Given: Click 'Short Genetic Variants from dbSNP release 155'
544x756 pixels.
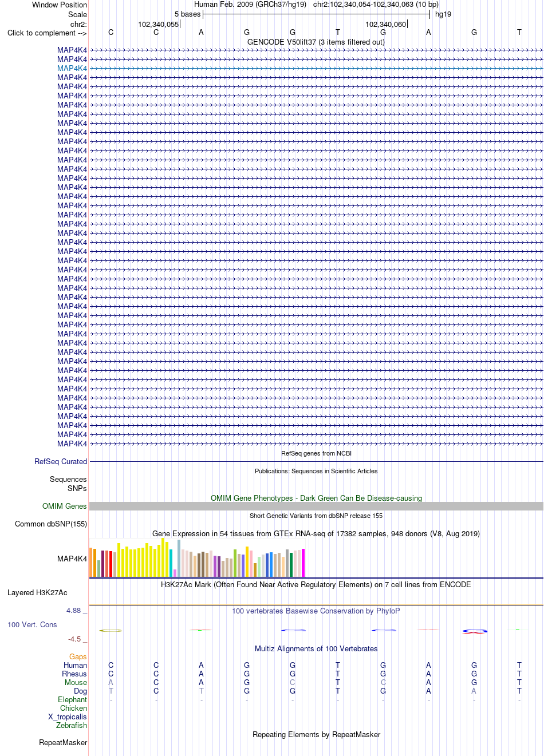Looking at the screenshot, I should tap(316, 516).
